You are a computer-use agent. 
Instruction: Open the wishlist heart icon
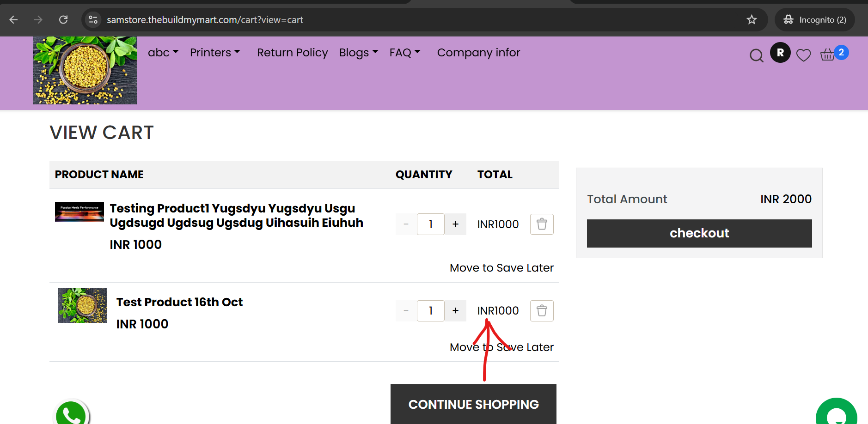(804, 55)
